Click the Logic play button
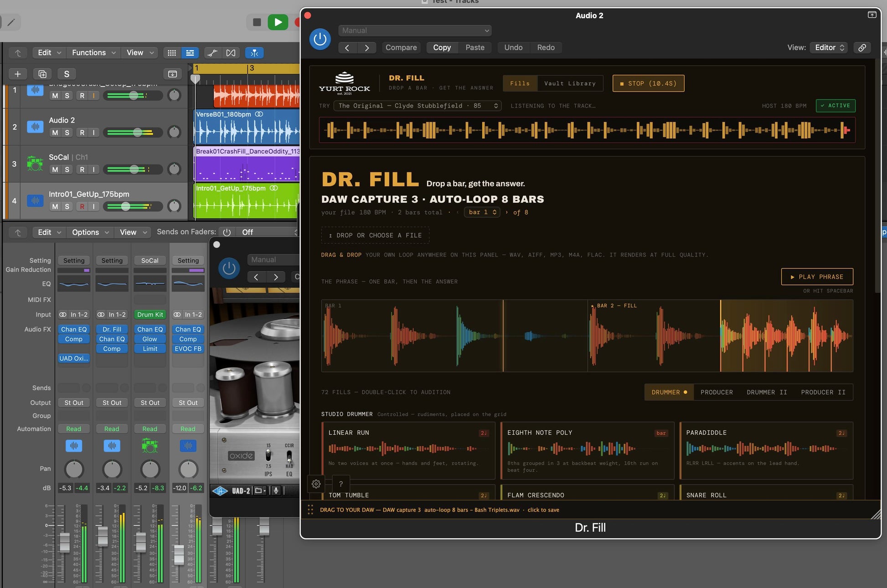887x588 pixels. point(278,22)
